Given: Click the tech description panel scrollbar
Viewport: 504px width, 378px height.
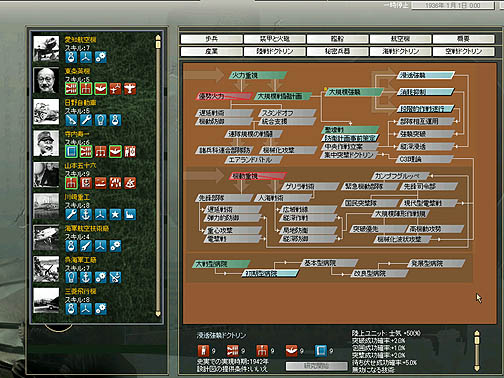Looking at the screenshot, I should point(477,351).
